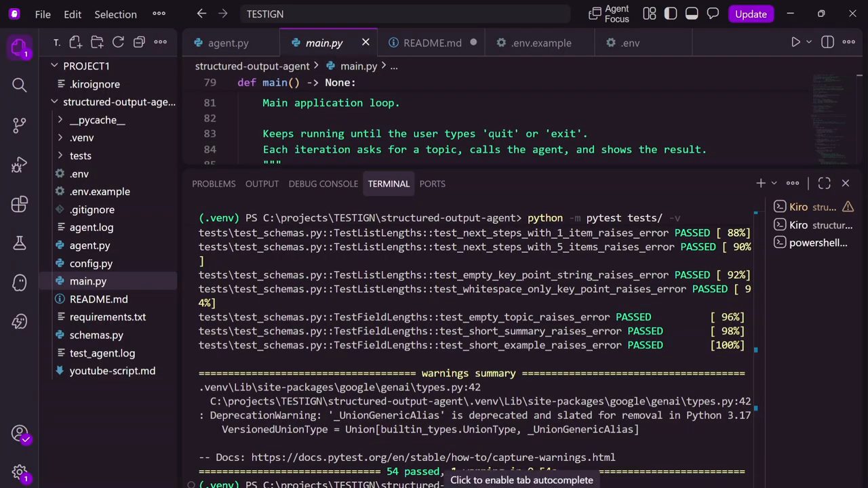Open terminal panel more actions
This screenshot has height=488, width=868.
[x=792, y=184]
